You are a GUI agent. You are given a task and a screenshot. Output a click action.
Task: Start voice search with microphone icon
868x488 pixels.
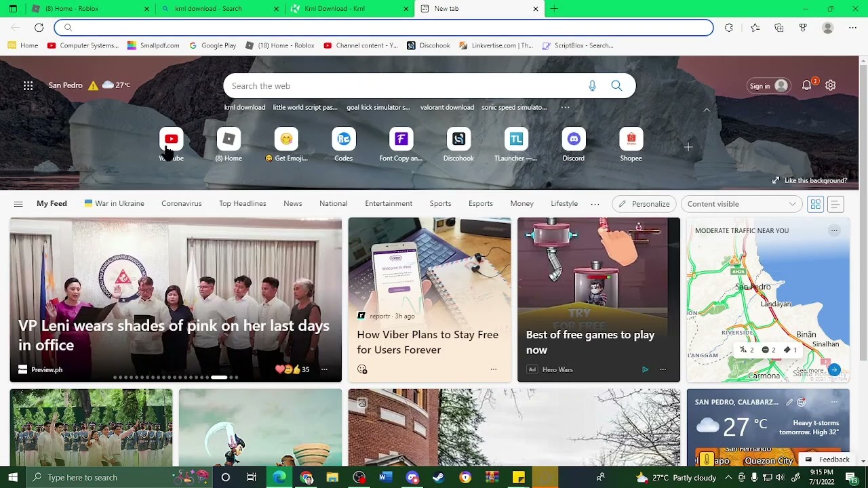592,85
